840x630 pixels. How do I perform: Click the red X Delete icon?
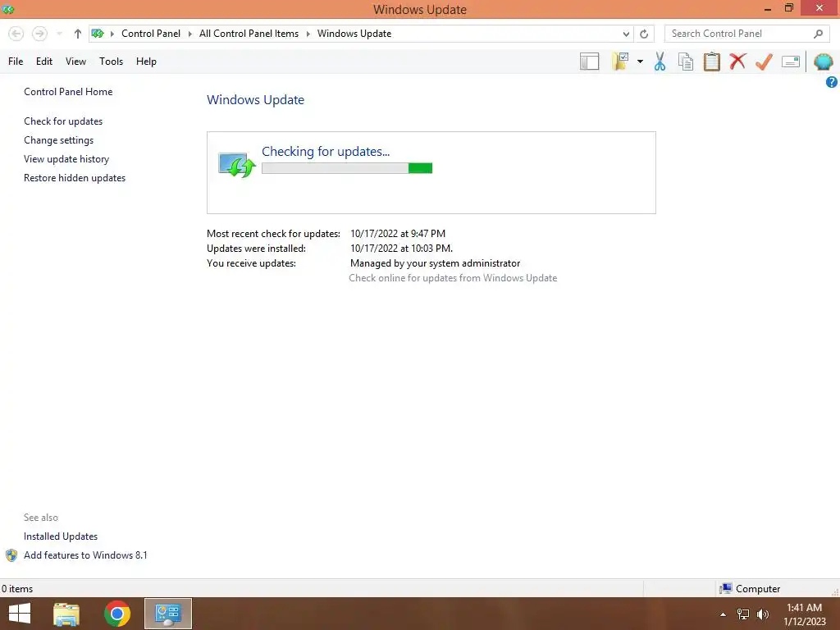737,61
